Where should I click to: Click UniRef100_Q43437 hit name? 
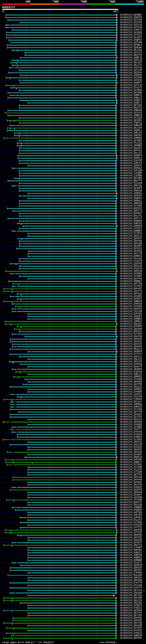131,543
